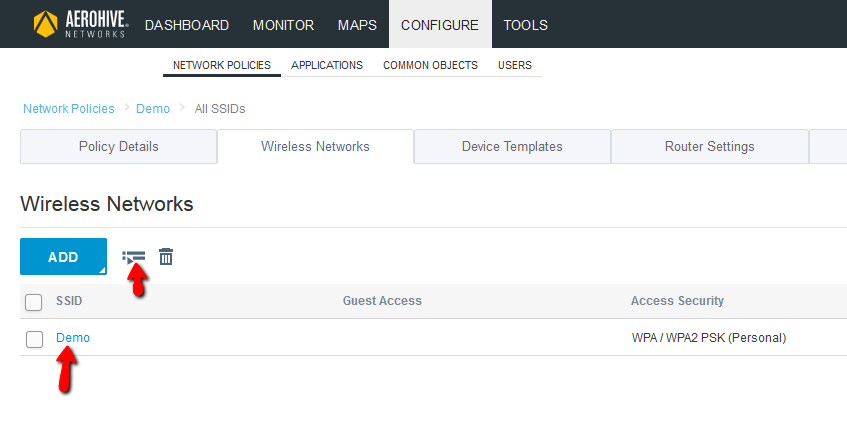Open the DASHBOARD menu
The height and width of the screenshot is (422, 847).
tap(187, 25)
